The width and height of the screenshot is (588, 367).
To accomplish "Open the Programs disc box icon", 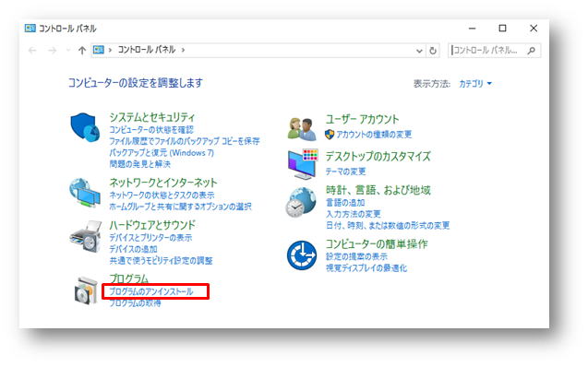I will tap(86, 290).
